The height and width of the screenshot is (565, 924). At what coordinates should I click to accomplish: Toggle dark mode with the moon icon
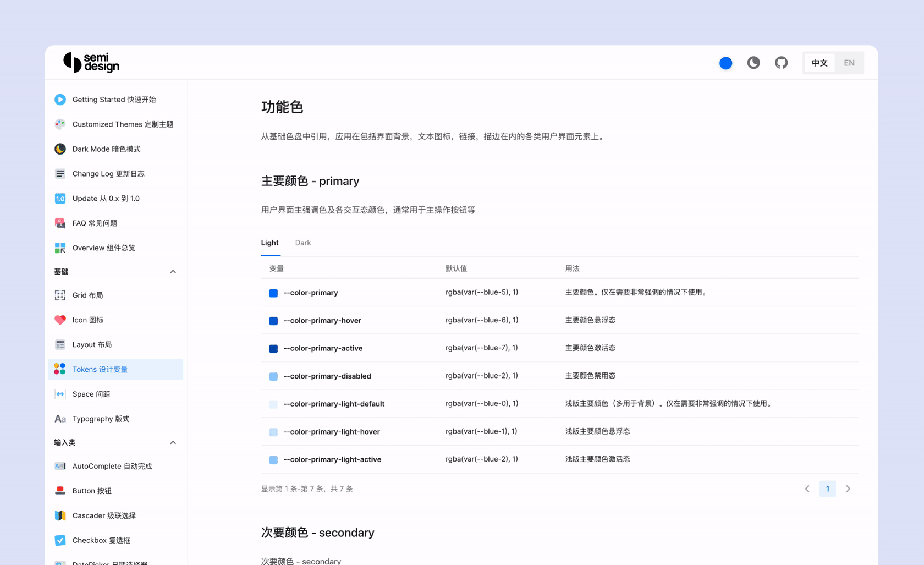754,63
